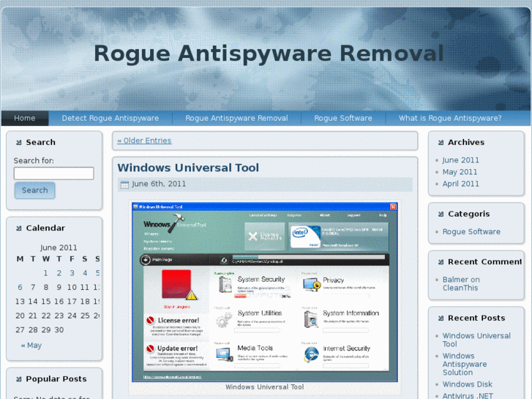532x399 pixels.
Task: Open the Windows Universal Tool post title
Action: 188,168
